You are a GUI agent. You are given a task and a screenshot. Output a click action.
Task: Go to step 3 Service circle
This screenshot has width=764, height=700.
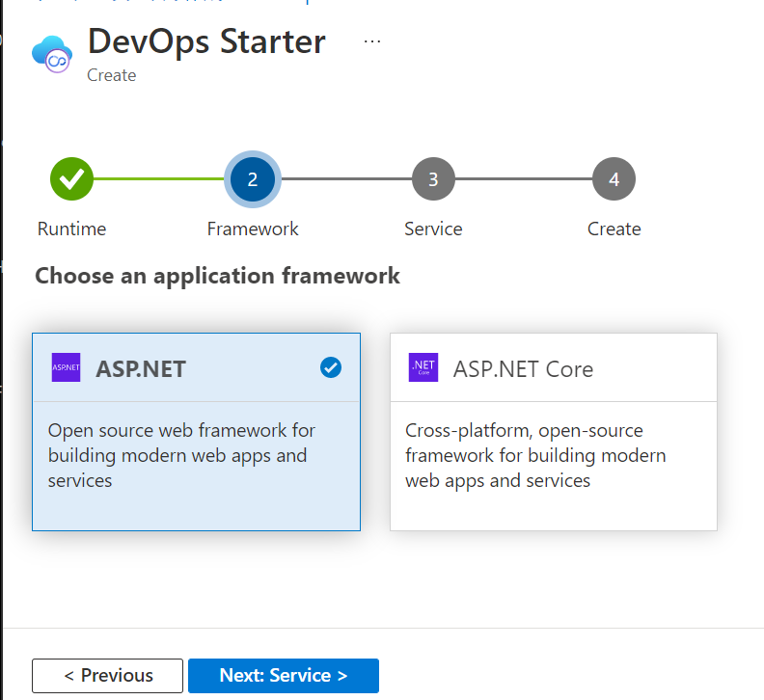pyautogui.click(x=433, y=178)
